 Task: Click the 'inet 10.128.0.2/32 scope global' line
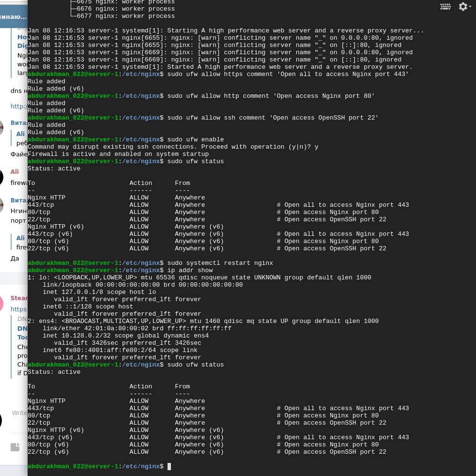pyautogui.click(x=126, y=336)
